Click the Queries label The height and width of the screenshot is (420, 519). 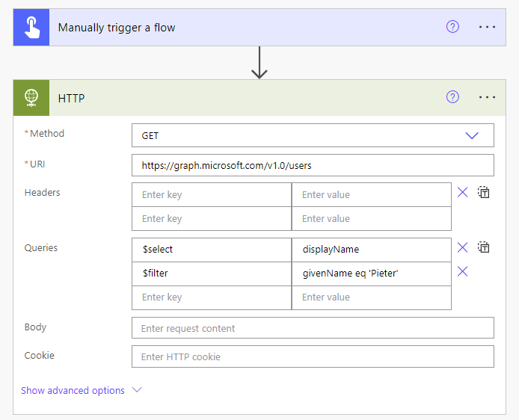[40, 247]
